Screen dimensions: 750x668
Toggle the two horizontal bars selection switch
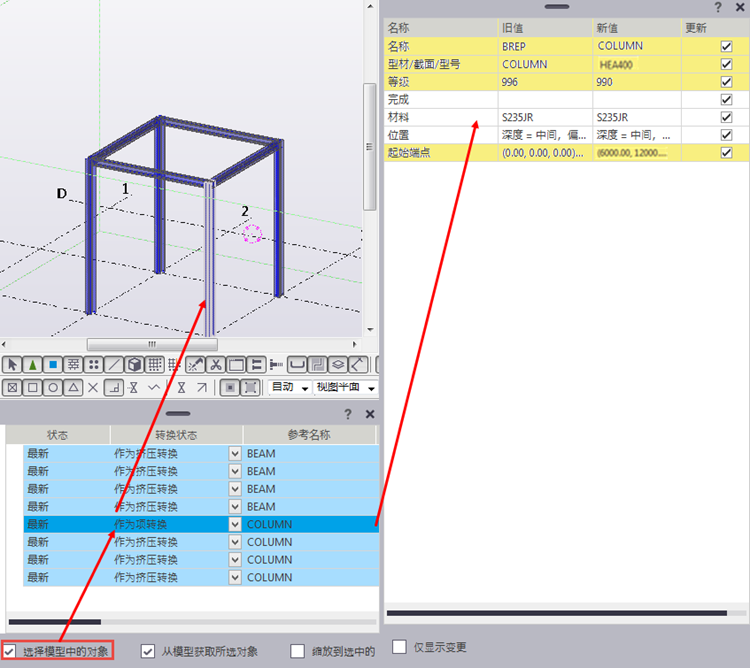coord(256,365)
